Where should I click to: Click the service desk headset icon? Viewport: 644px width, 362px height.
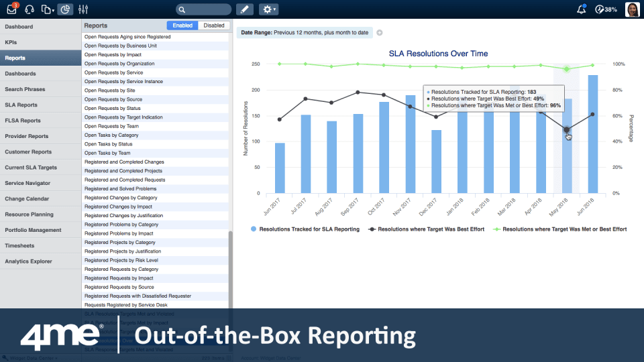[30, 9]
